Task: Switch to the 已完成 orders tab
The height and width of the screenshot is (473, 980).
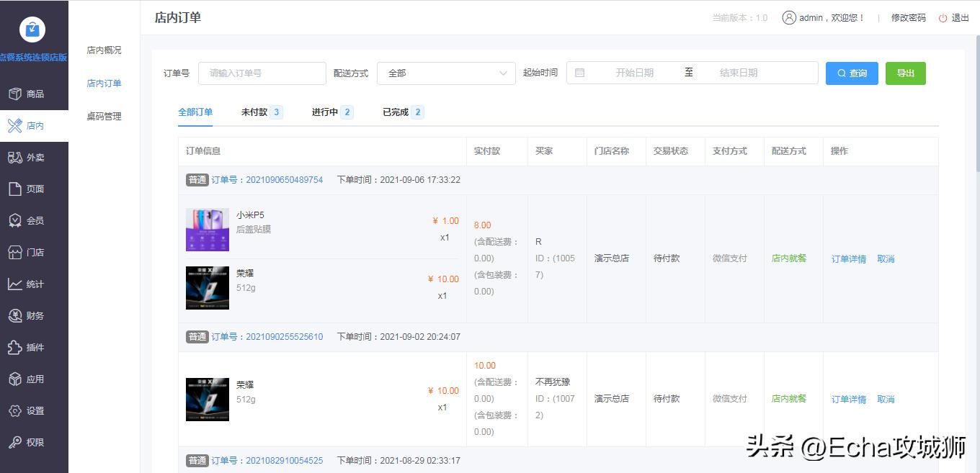Action: pyautogui.click(x=397, y=112)
